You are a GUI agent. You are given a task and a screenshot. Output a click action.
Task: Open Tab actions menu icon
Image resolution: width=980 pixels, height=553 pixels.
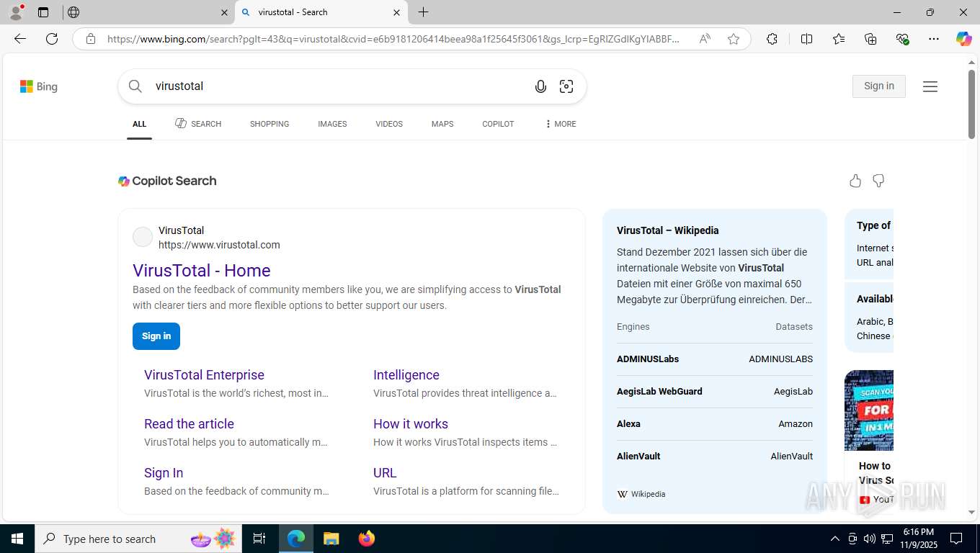click(43, 12)
